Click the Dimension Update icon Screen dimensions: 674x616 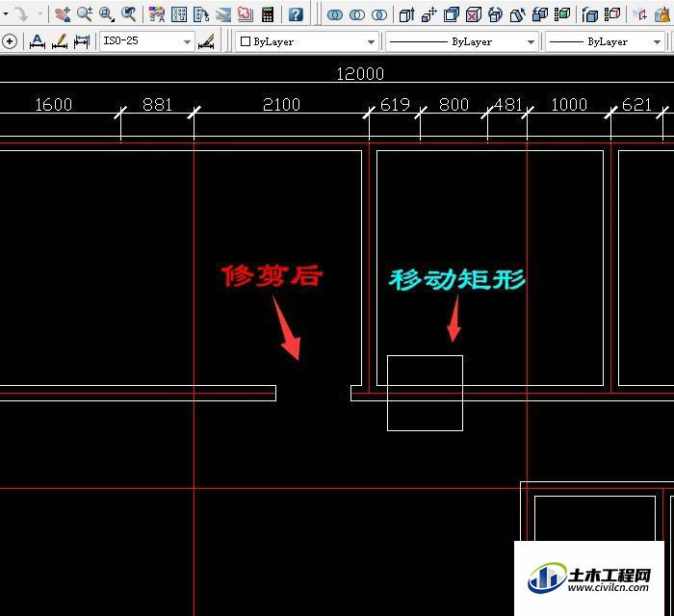tap(82, 41)
